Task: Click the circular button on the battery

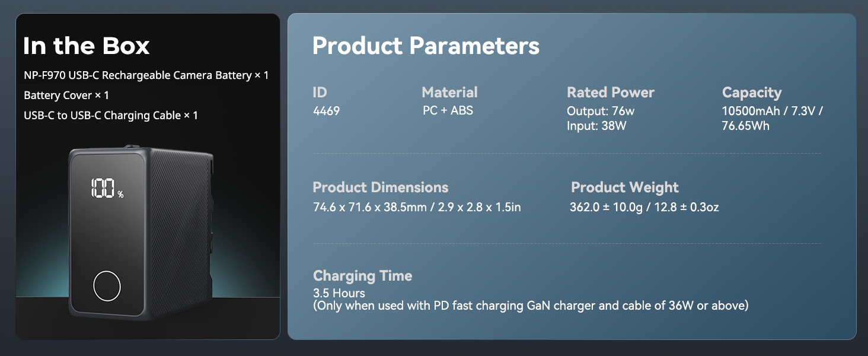Action: click(x=107, y=287)
